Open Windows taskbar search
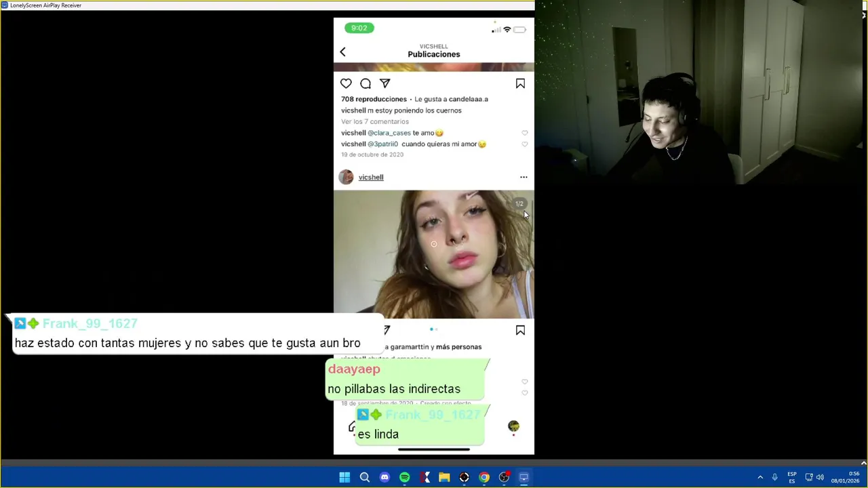868x488 pixels. pyautogui.click(x=365, y=477)
